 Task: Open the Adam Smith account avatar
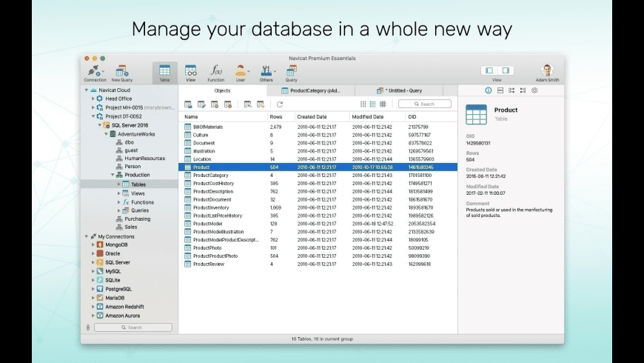click(547, 70)
